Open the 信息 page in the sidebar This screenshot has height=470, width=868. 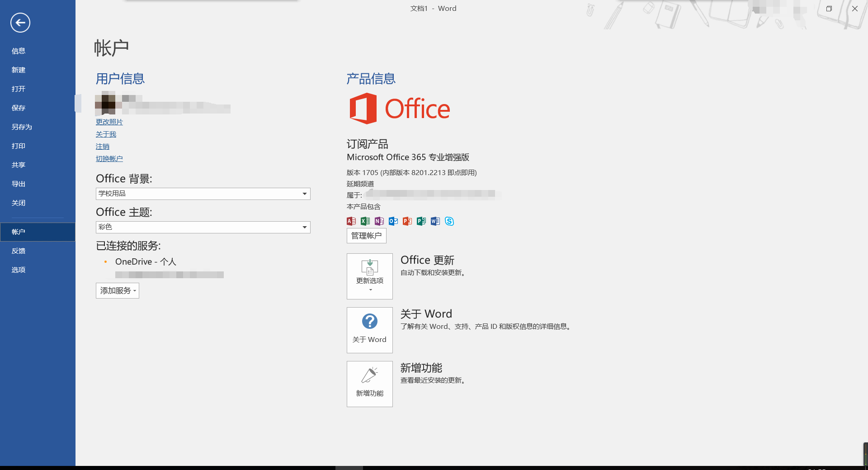coord(38,51)
